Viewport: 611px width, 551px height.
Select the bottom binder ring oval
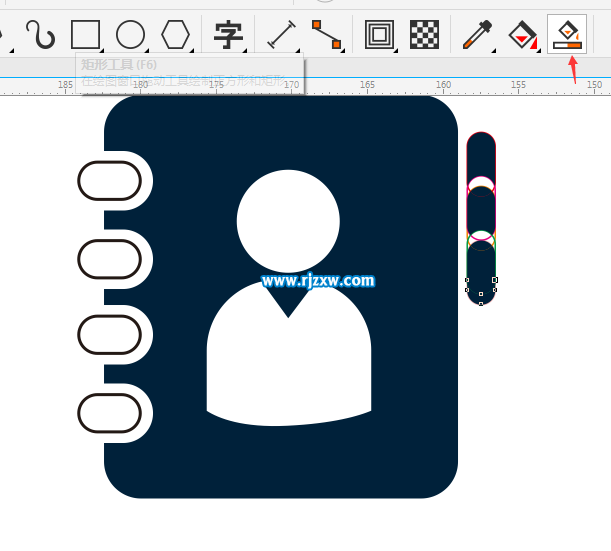pos(110,412)
